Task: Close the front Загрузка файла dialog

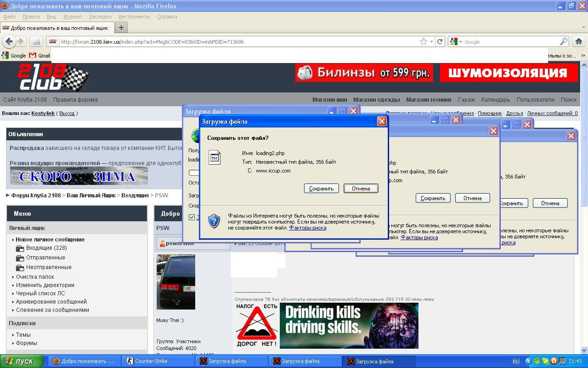Action: click(381, 121)
